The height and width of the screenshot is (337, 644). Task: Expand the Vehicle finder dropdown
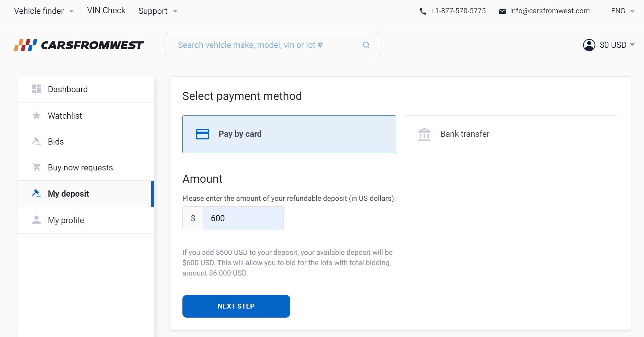tap(44, 11)
